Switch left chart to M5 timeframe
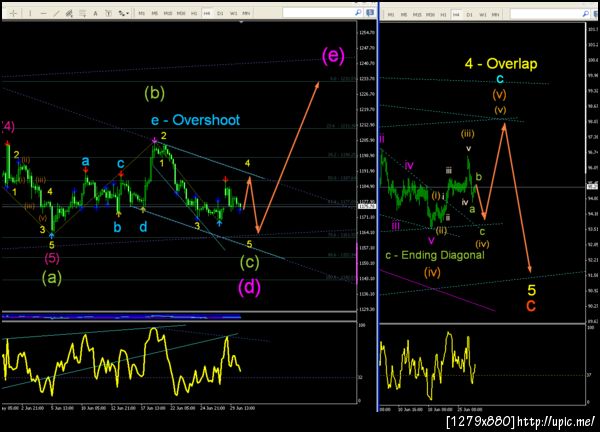600x432 pixels. 155,13
